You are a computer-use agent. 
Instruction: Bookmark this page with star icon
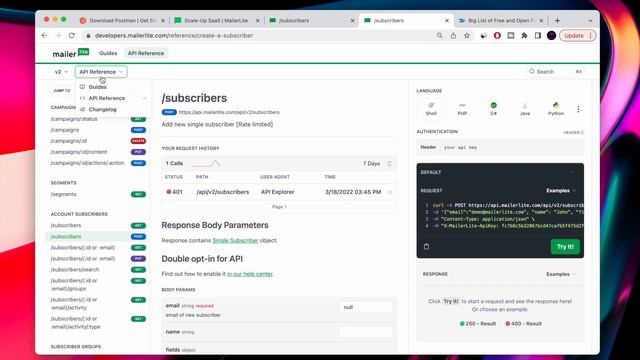(467, 36)
